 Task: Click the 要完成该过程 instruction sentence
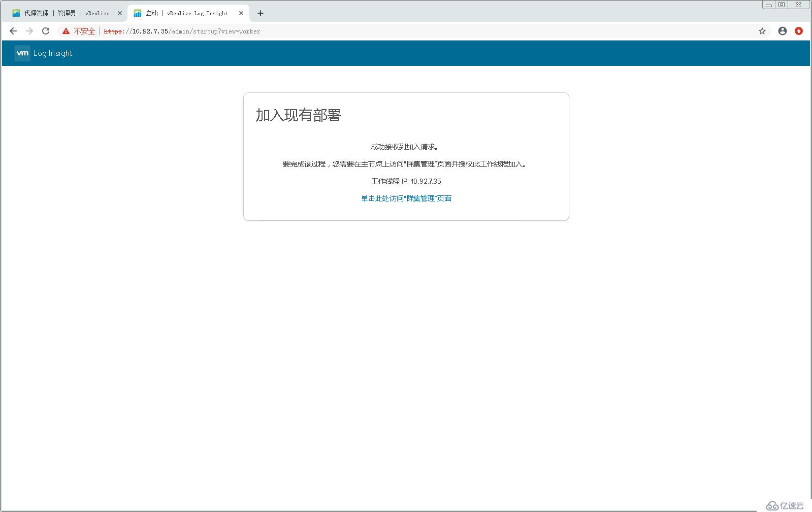[x=405, y=164]
